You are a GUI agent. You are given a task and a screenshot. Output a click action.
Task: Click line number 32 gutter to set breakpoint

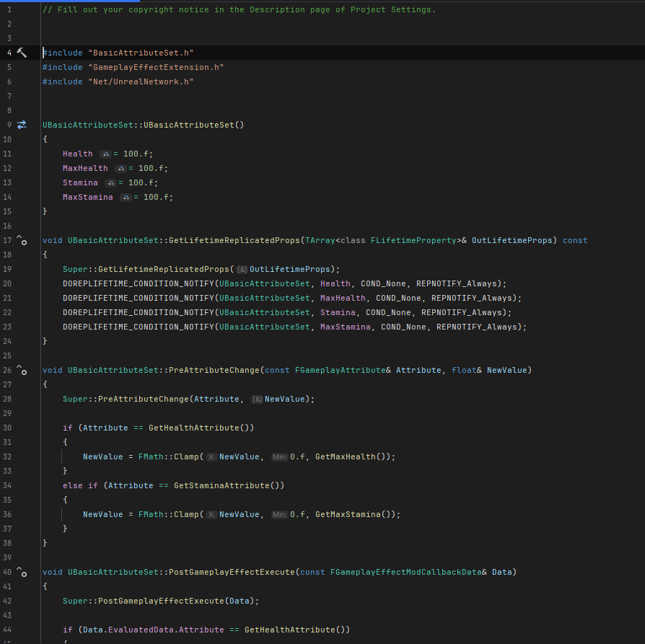point(8,456)
